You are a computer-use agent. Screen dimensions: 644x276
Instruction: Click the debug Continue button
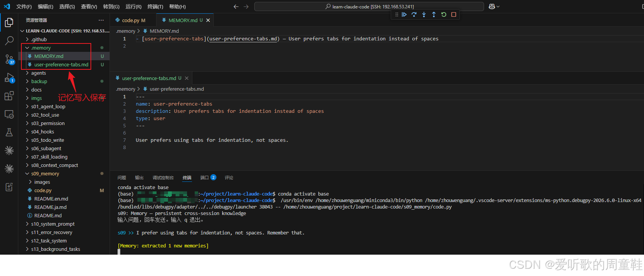404,14
